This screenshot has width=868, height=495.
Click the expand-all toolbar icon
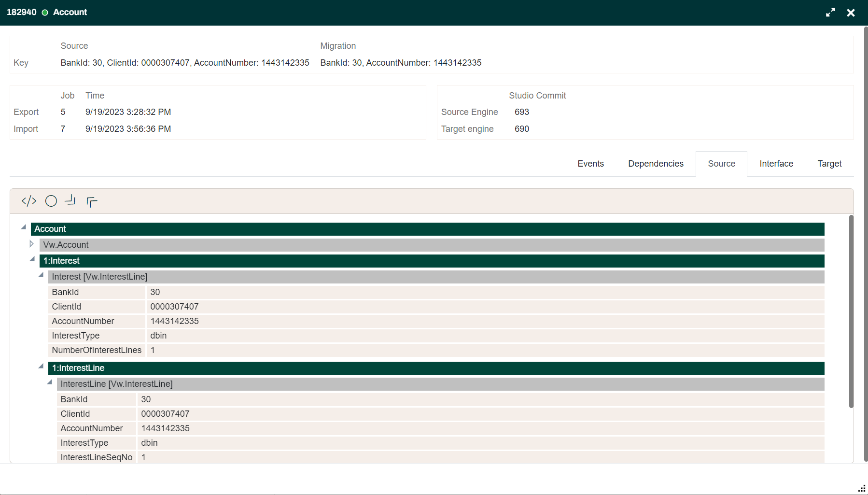coord(91,201)
